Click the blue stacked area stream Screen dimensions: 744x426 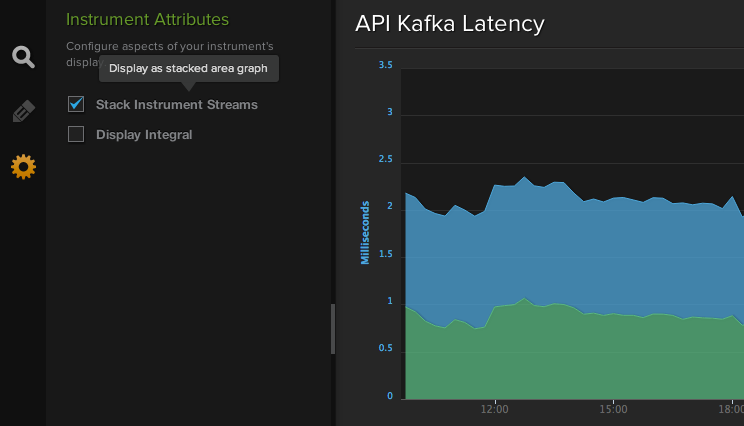click(x=569, y=251)
